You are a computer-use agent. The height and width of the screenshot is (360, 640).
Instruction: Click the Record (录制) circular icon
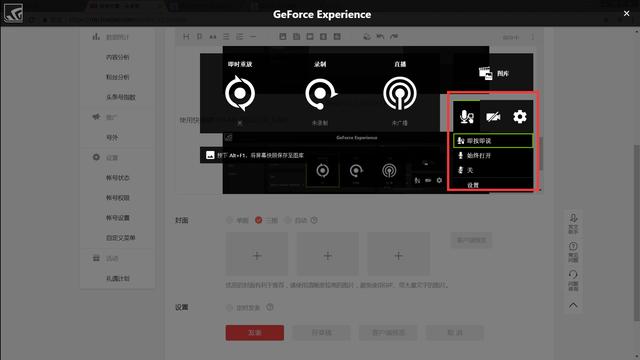point(321,94)
